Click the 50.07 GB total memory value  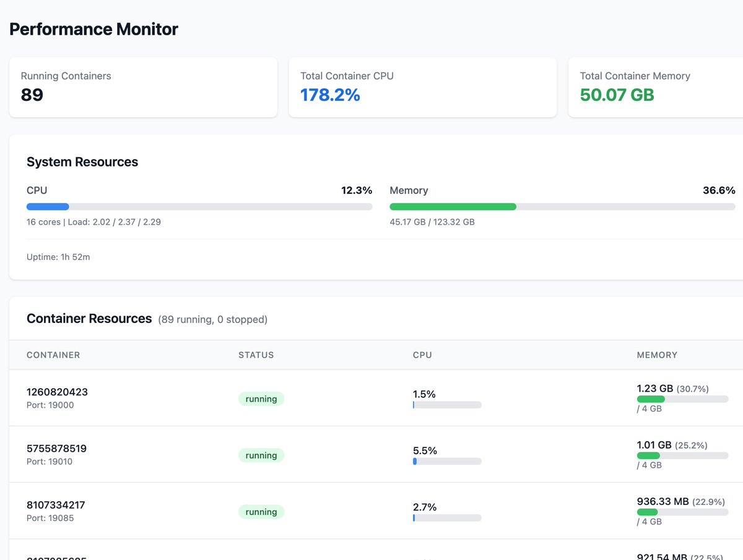pos(617,95)
